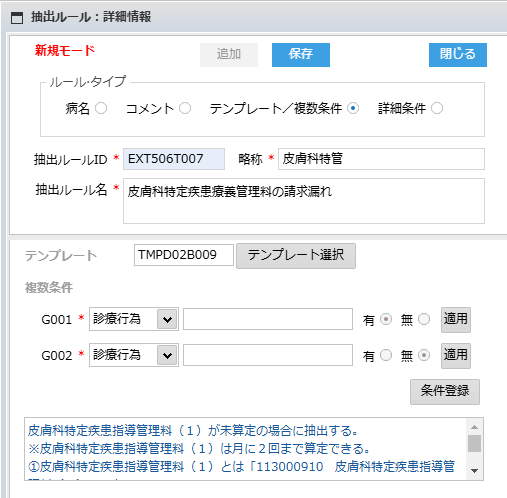Screen dimensions: 507x498
Task: Click the G001 condition value text field
Action: [268, 319]
